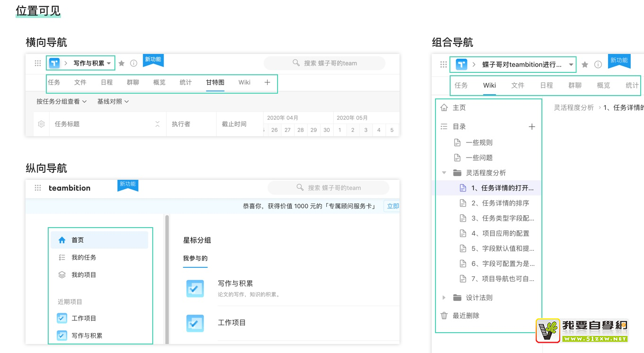Switch to 群聊 tab in combined navigation
Image resolution: width=644 pixels, height=353 pixels.
pos(575,86)
